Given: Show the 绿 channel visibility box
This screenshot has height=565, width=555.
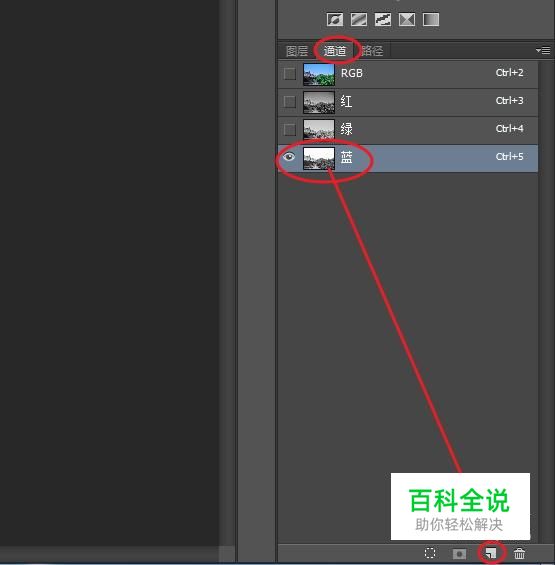Looking at the screenshot, I should click(290, 129).
